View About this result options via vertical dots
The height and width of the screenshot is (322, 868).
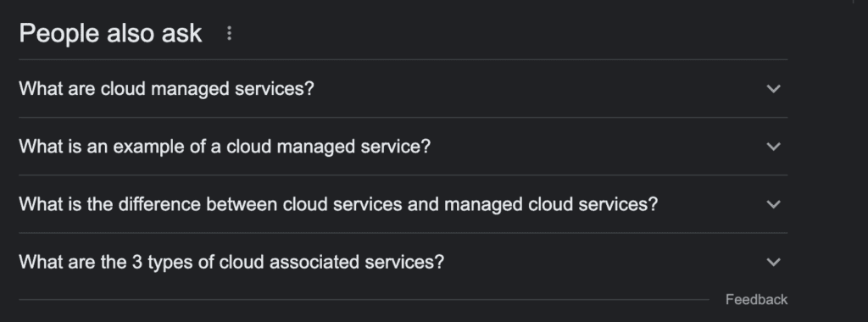[229, 34]
